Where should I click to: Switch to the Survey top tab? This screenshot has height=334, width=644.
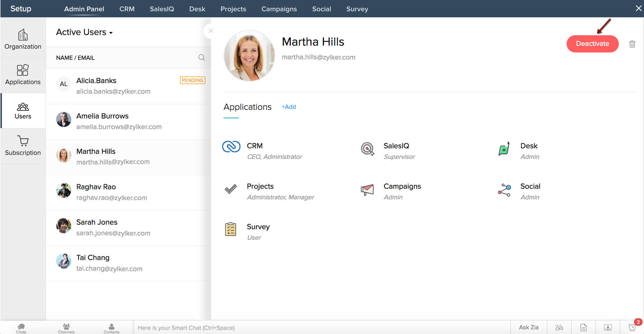click(357, 9)
